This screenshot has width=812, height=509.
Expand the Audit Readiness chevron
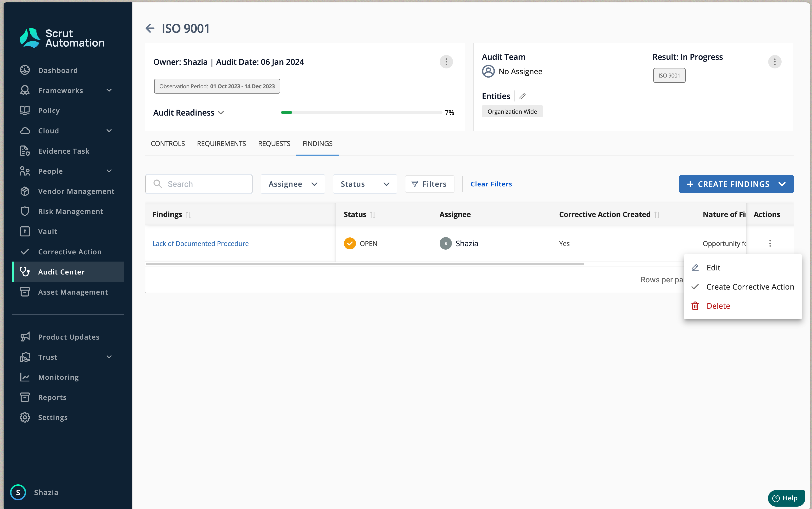(221, 113)
